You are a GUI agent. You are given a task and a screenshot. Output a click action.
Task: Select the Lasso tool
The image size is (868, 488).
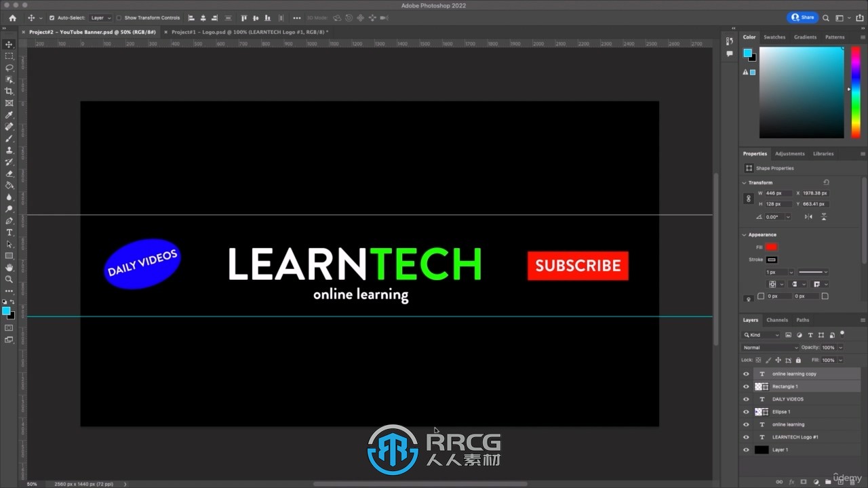(9, 68)
